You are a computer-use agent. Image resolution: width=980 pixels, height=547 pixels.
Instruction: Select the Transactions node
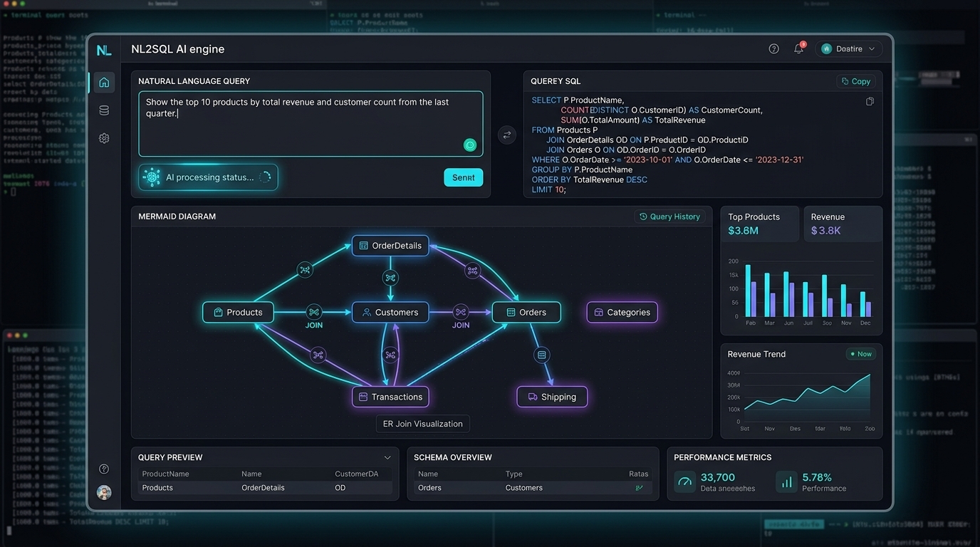(x=390, y=397)
